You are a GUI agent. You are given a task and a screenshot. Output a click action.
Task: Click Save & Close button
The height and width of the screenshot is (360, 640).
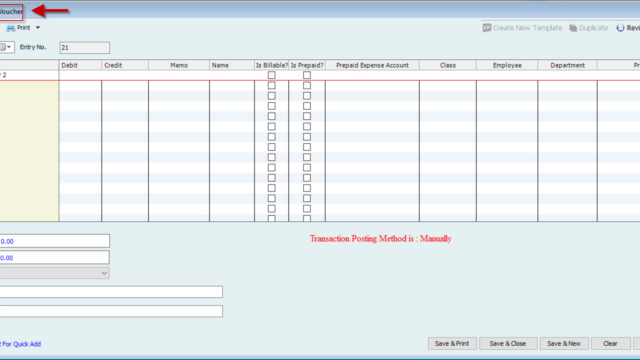point(507,344)
